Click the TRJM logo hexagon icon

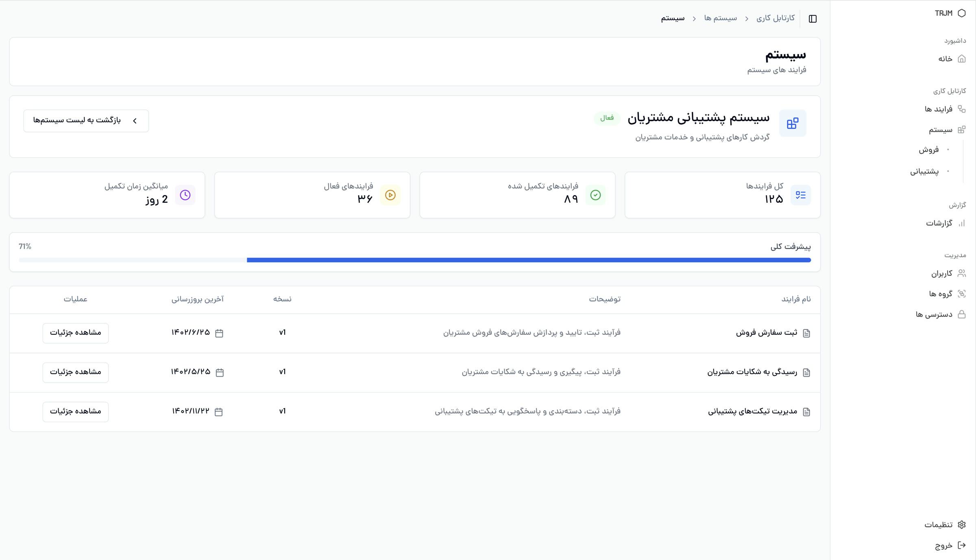pos(962,13)
